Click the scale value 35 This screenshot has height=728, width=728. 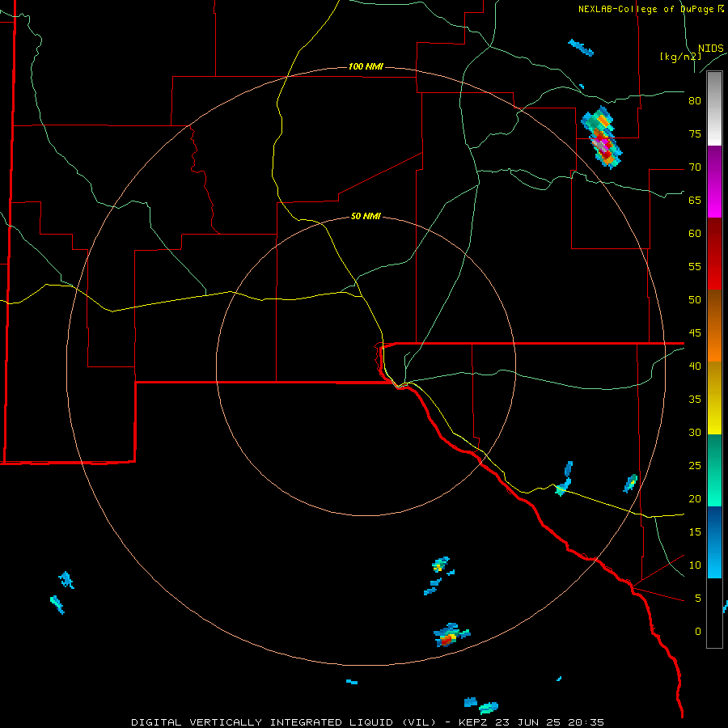(695, 400)
